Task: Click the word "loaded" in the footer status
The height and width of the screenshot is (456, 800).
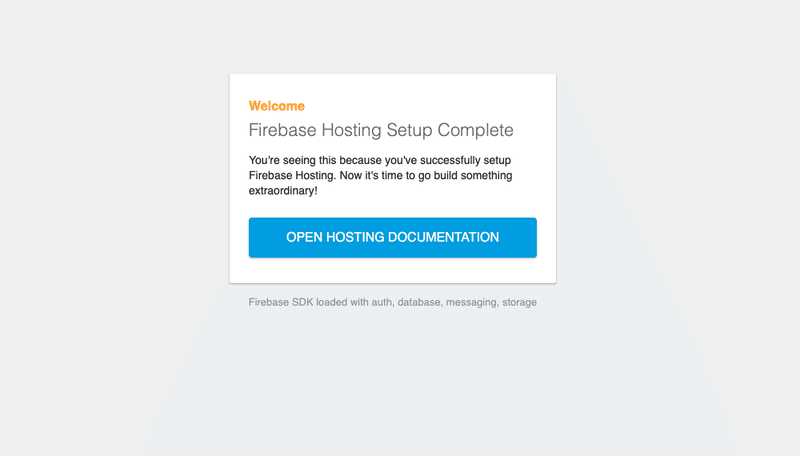Action: click(x=332, y=302)
